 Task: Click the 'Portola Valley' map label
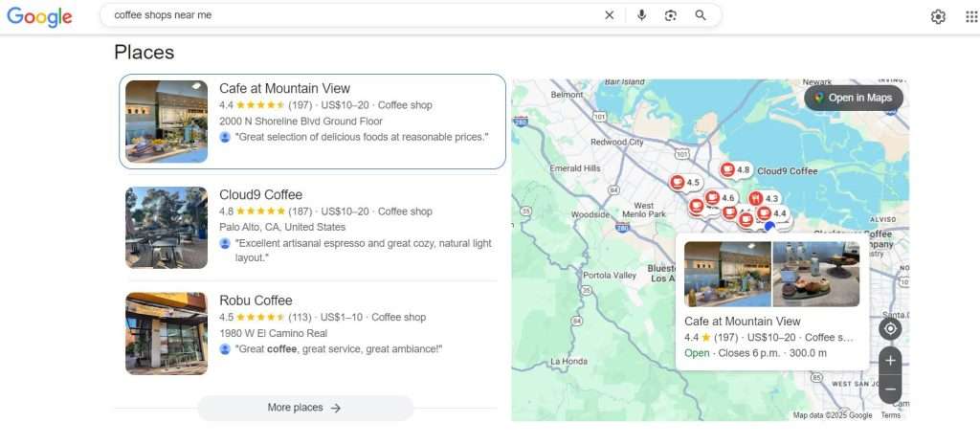click(x=610, y=275)
